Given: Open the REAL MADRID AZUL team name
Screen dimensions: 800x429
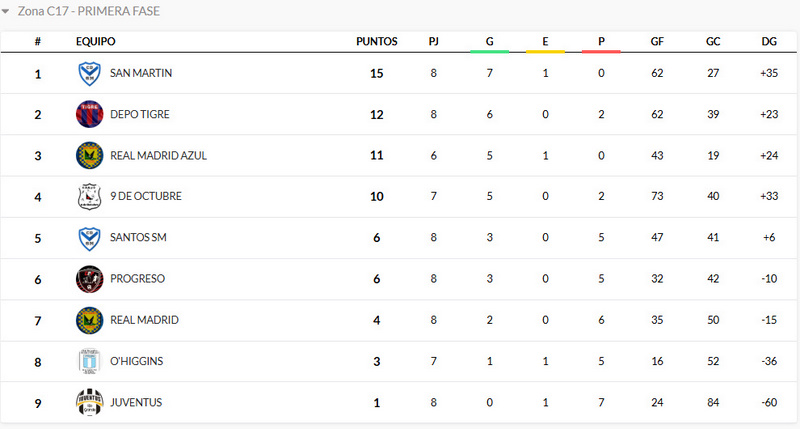Looking at the screenshot, I should pos(158,155).
